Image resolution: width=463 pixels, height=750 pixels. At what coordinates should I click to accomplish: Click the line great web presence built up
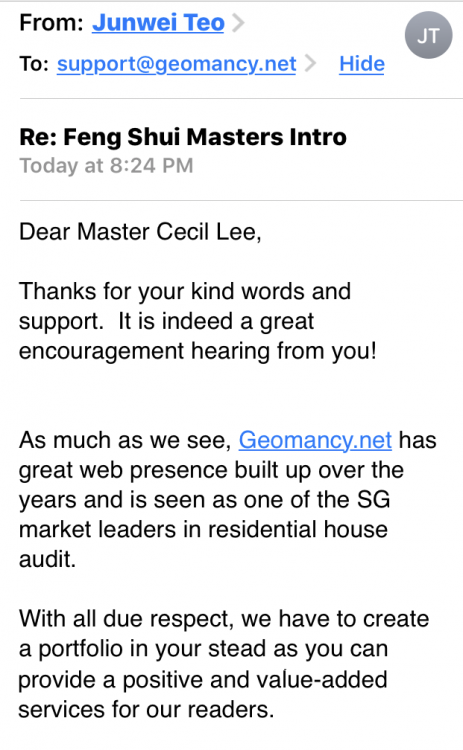click(211, 470)
